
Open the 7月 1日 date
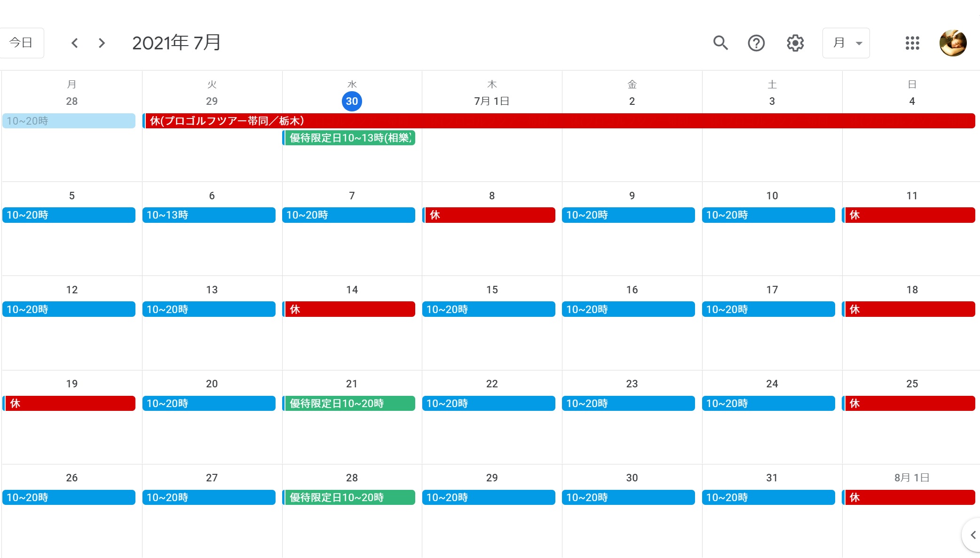[x=491, y=101]
